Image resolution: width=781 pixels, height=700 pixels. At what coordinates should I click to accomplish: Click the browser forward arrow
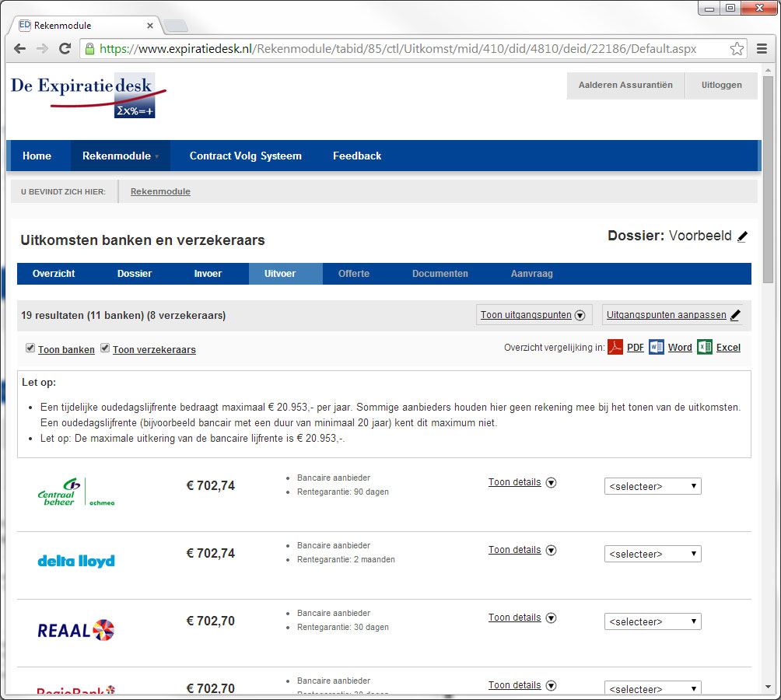[42, 48]
